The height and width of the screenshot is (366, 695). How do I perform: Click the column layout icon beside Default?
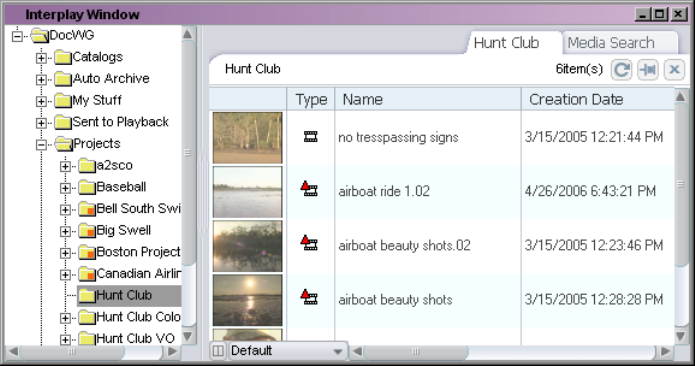pyautogui.click(x=218, y=351)
